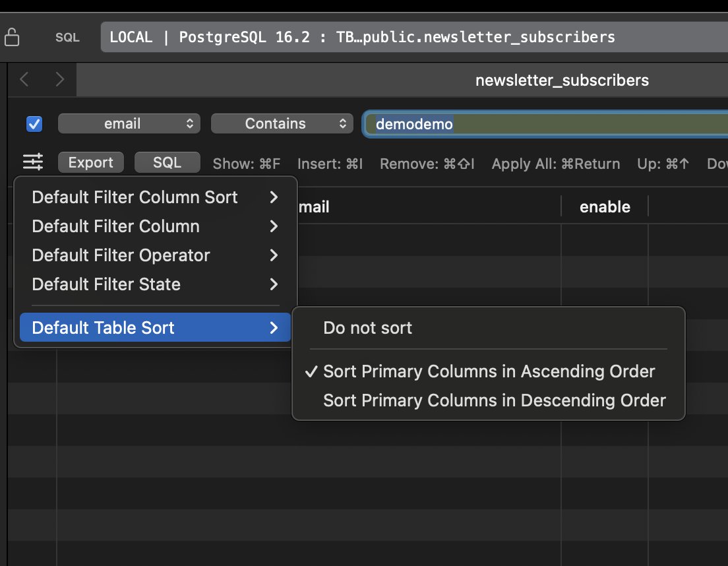
Task: Go forward with the right arrow
Action: (59, 79)
